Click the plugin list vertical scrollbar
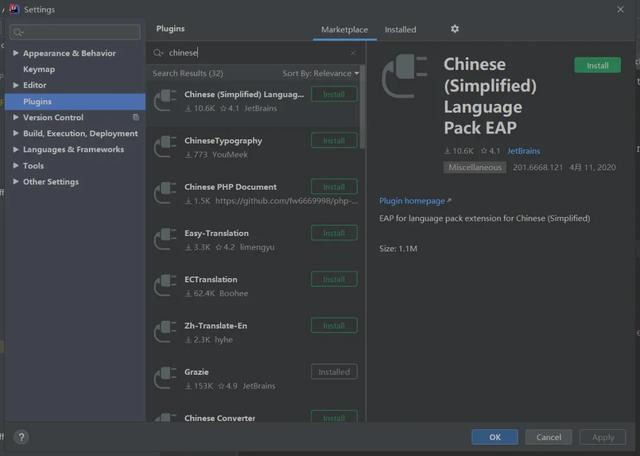This screenshot has height=456, width=640. (362, 107)
